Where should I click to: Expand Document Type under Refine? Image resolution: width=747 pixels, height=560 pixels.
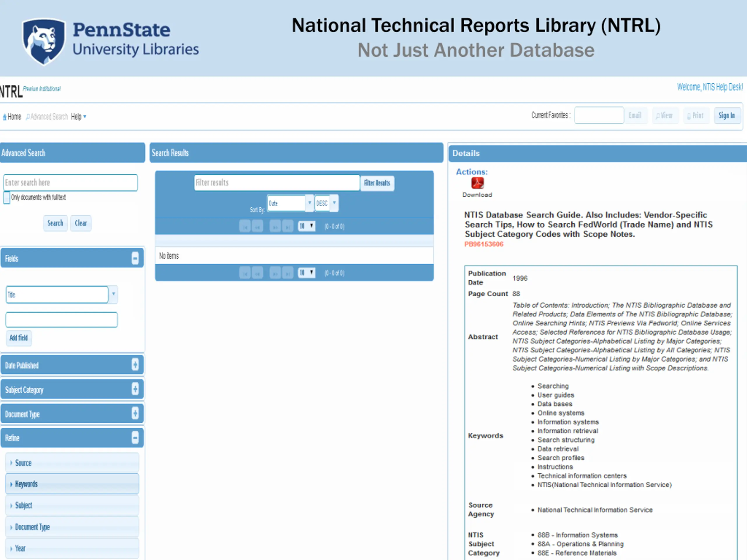72,527
